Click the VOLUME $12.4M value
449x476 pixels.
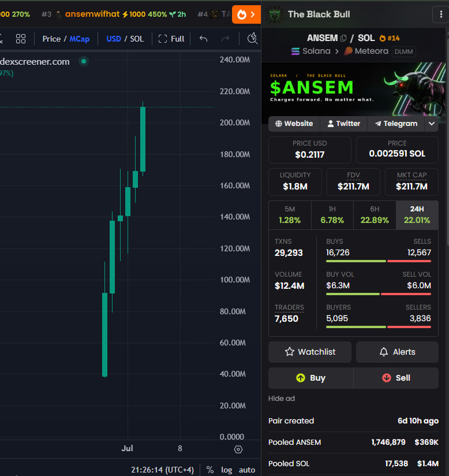click(x=289, y=286)
